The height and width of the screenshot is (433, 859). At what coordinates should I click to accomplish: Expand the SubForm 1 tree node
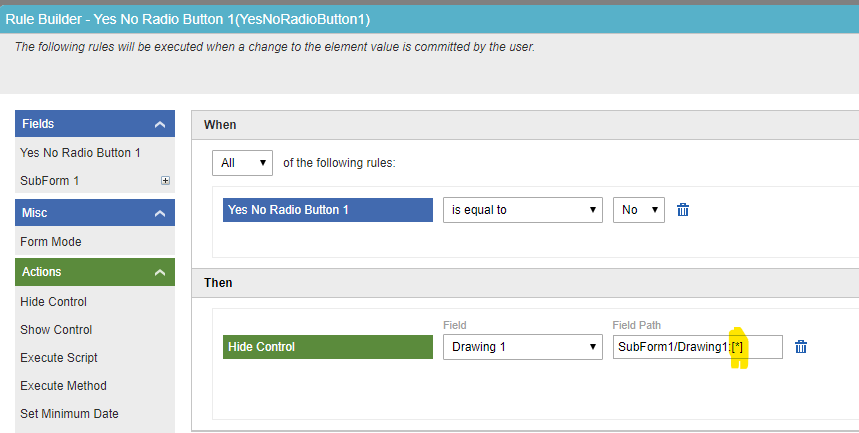click(165, 181)
